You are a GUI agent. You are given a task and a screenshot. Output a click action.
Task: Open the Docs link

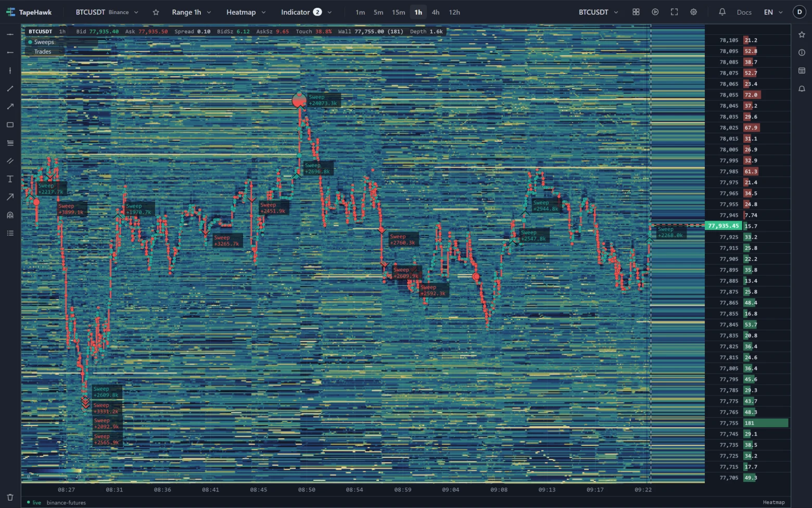pos(744,12)
